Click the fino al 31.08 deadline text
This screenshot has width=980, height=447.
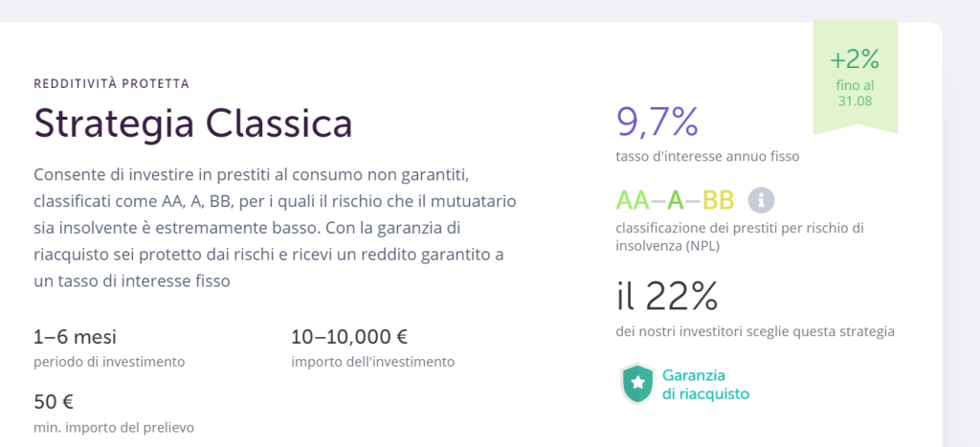[855, 93]
